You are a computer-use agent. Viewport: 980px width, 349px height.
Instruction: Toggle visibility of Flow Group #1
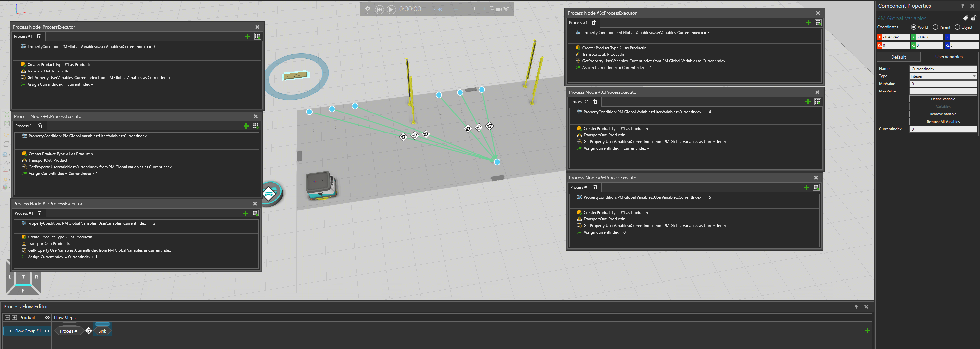pyautogui.click(x=47, y=331)
